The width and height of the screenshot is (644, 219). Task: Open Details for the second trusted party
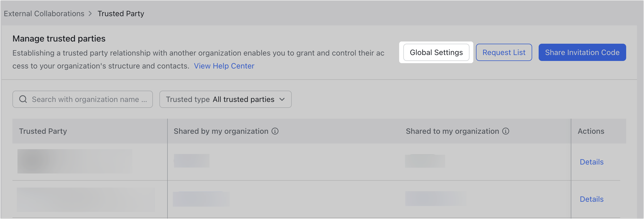pyautogui.click(x=592, y=199)
